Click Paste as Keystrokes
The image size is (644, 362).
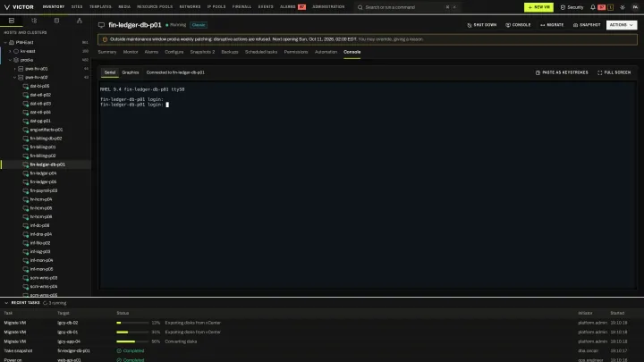(x=562, y=72)
